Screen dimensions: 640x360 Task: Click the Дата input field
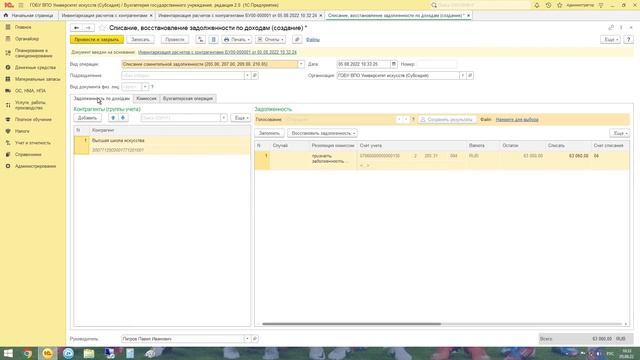pos(363,64)
